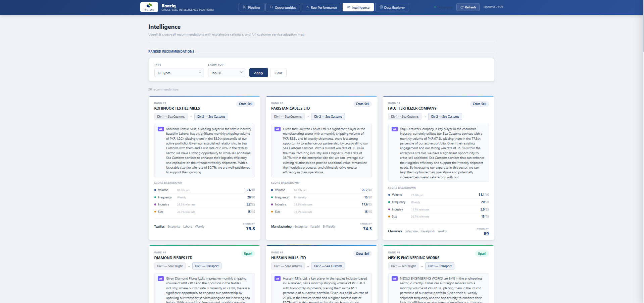Viewport: 644px width, 303px height.
Task: Click the 20 recommendations count label
Action: coord(163,89)
